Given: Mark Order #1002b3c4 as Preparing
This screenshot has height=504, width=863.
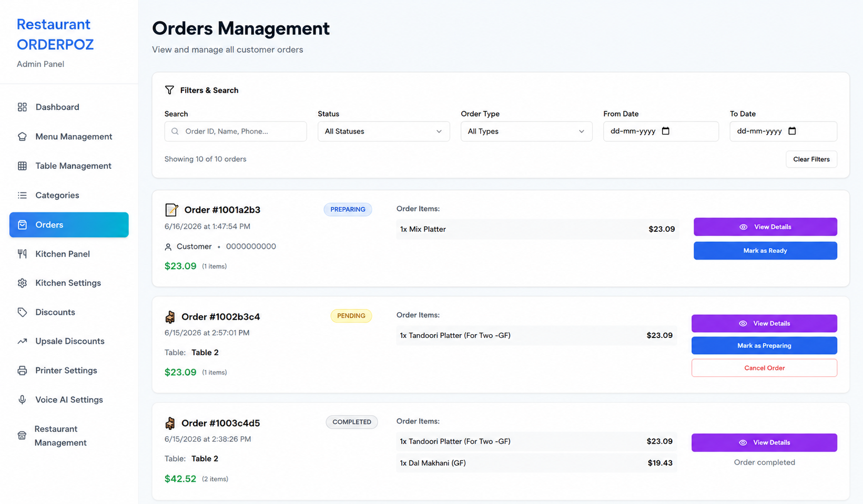Looking at the screenshot, I should coord(764,346).
